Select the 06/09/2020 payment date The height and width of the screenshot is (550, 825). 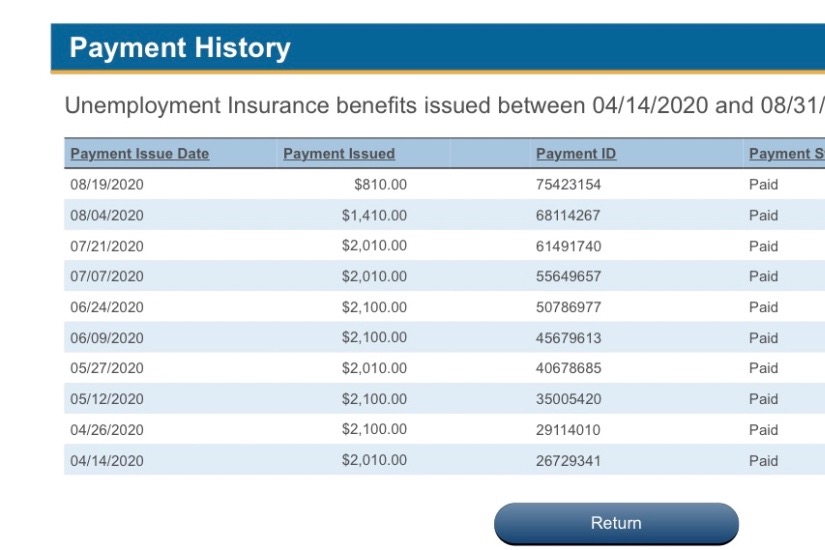pos(107,338)
